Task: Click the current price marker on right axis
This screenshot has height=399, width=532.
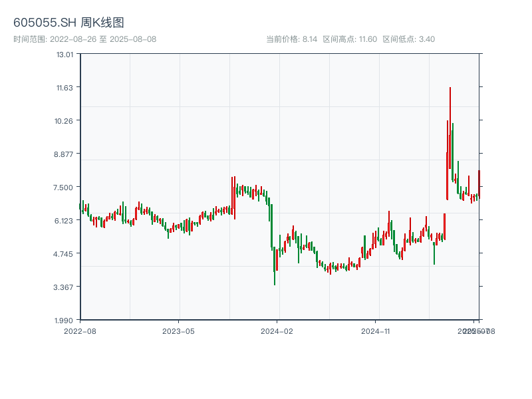Action: point(479,184)
